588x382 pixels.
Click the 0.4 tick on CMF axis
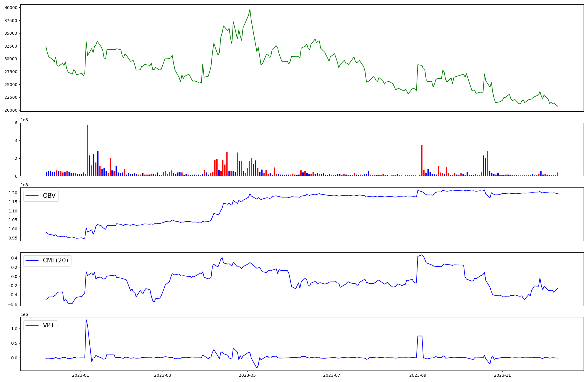14,258
